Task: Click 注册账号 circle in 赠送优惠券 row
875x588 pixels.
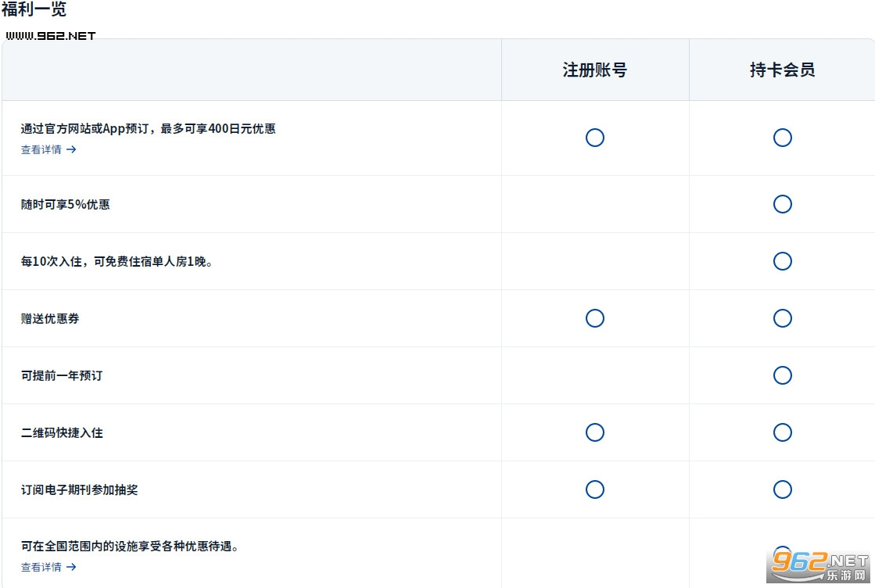Action: tap(595, 318)
